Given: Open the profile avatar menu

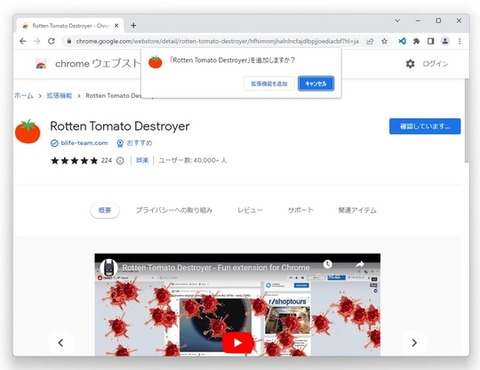Looking at the screenshot, I should 445,41.
